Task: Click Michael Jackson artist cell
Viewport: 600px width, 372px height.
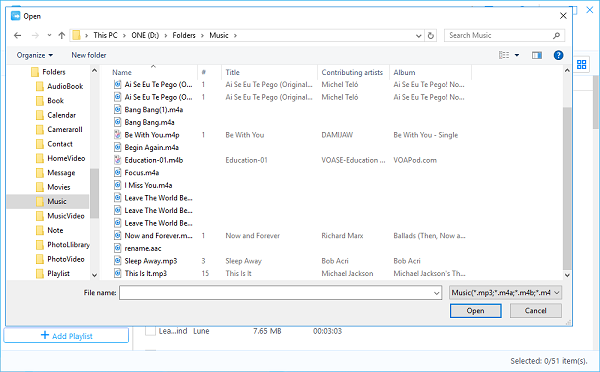Action: (347, 273)
